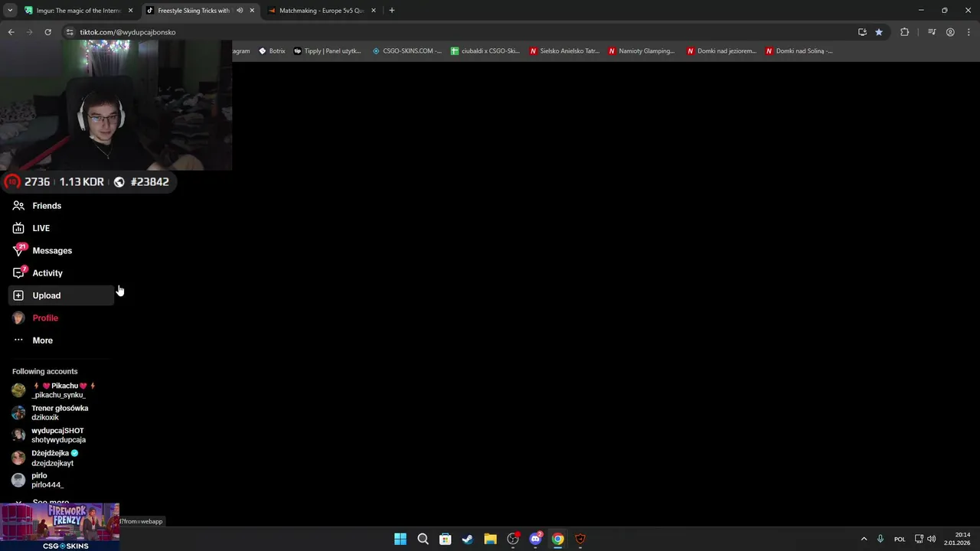This screenshot has height=551, width=980.
Task: Reload the current page
Action: tap(47, 32)
